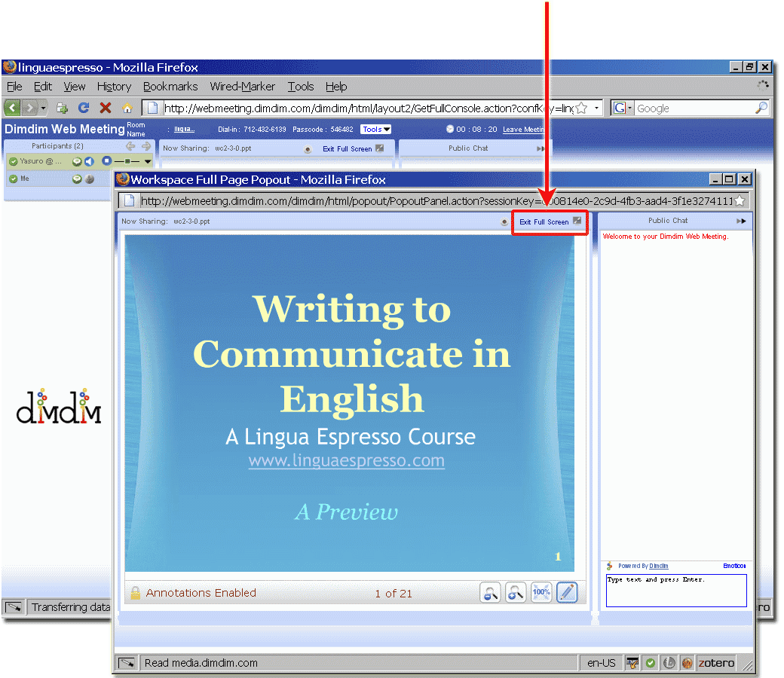Click Exit Full Screen in the main window
The image size is (784, 678).
347,149
